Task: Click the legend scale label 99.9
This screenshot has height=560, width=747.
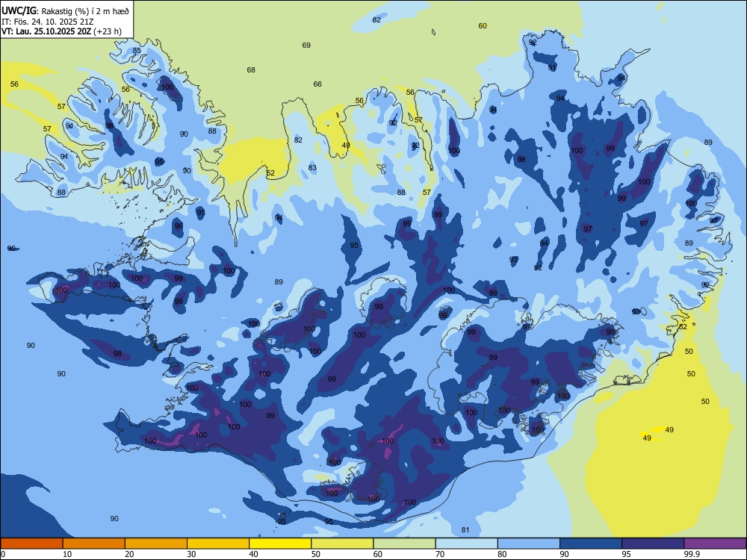Action: coord(692,554)
